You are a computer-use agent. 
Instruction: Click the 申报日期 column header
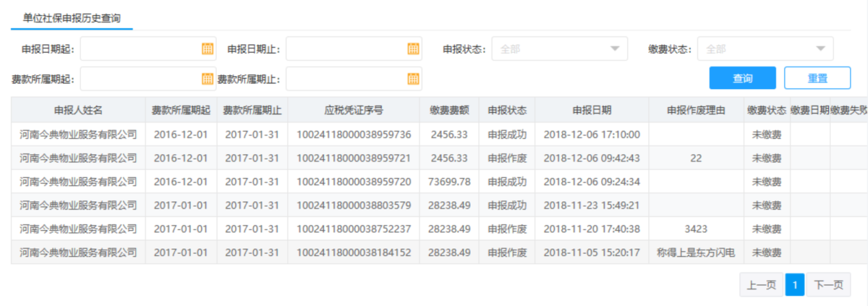591,110
